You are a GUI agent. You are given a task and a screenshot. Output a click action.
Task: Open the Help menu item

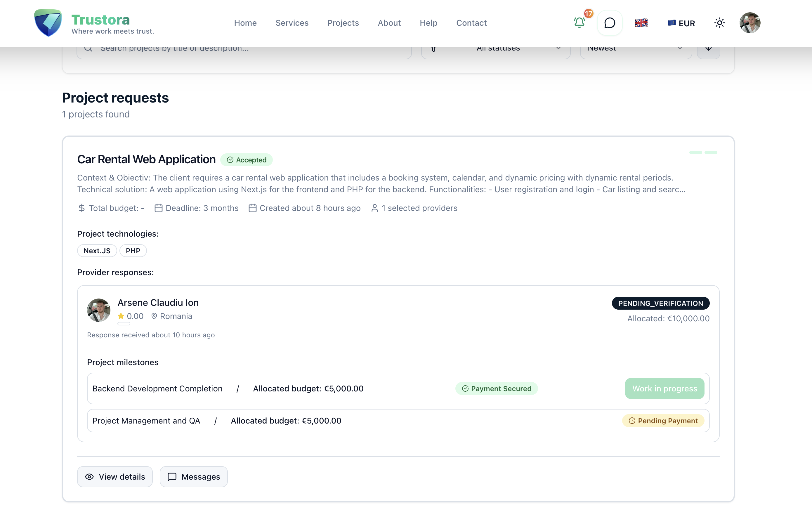[428, 23]
